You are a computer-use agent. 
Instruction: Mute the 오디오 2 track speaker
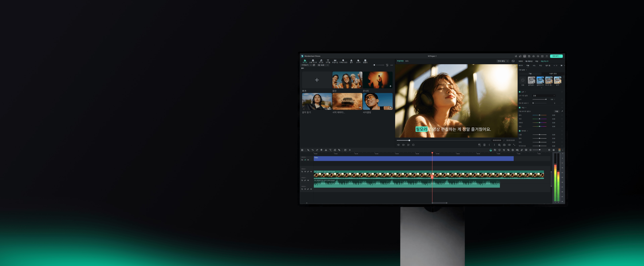(x=305, y=189)
